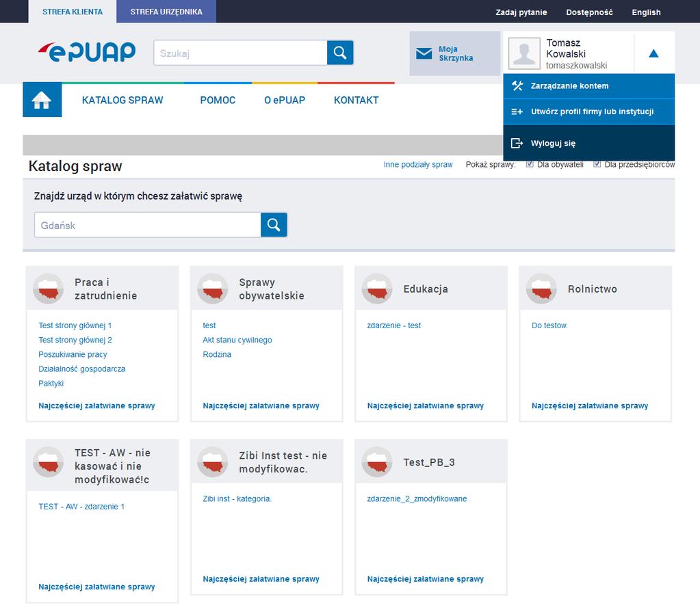Open zdarzenie_2_zmodyfikowane link
The image size is (700, 614).
(417, 499)
